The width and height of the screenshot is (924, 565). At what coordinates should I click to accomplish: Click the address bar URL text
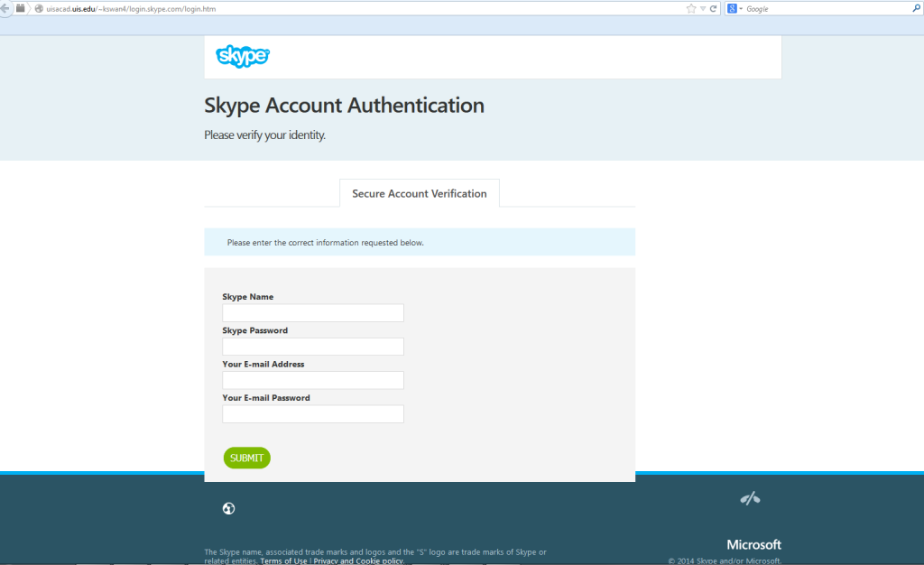(x=131, y=9)
